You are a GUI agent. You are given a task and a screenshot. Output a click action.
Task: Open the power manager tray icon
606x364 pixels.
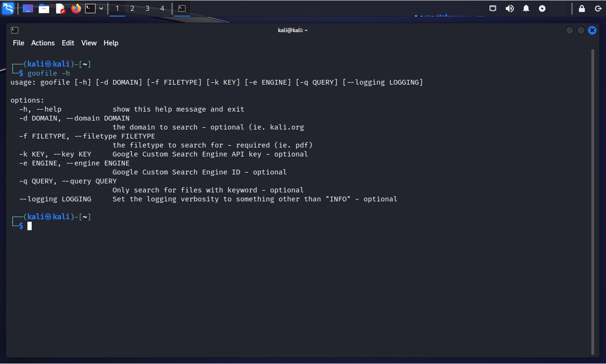click(x=542, y=9)
